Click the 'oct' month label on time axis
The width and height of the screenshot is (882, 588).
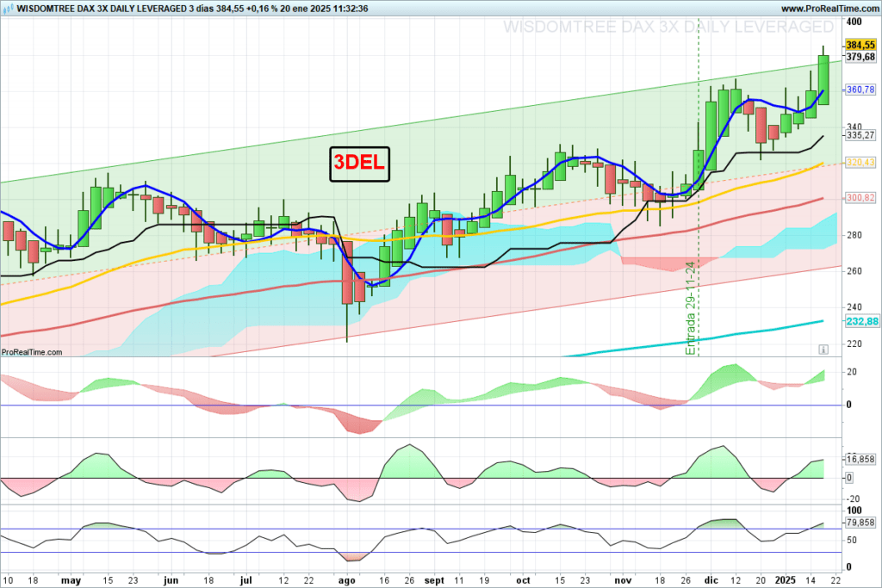pos(523,580)
